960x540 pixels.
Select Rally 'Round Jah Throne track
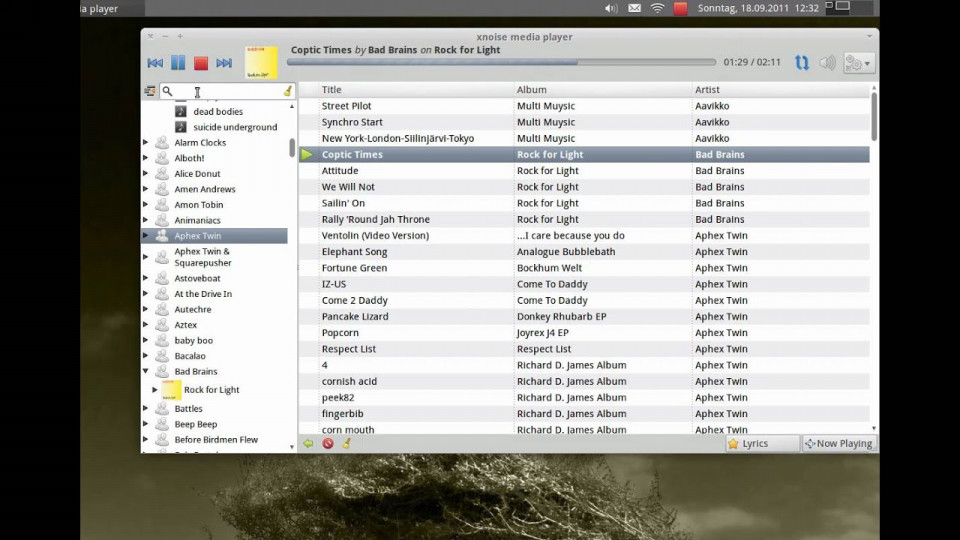584,219
